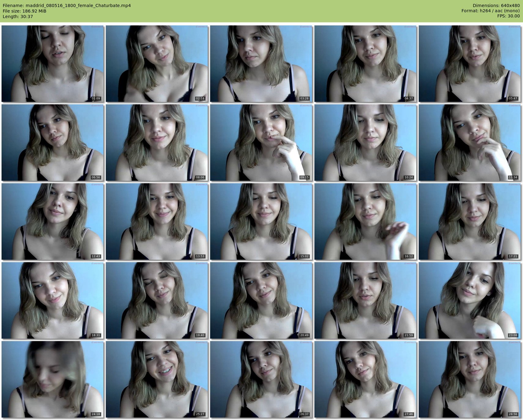
Task: Select the thumbnail stamped 01:09
Action: (53, 64)
